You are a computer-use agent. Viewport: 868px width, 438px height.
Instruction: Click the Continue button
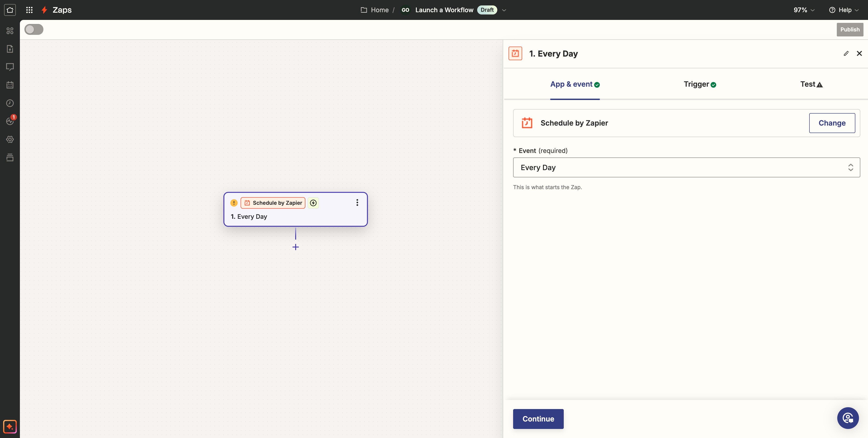[x=538, y=419]
